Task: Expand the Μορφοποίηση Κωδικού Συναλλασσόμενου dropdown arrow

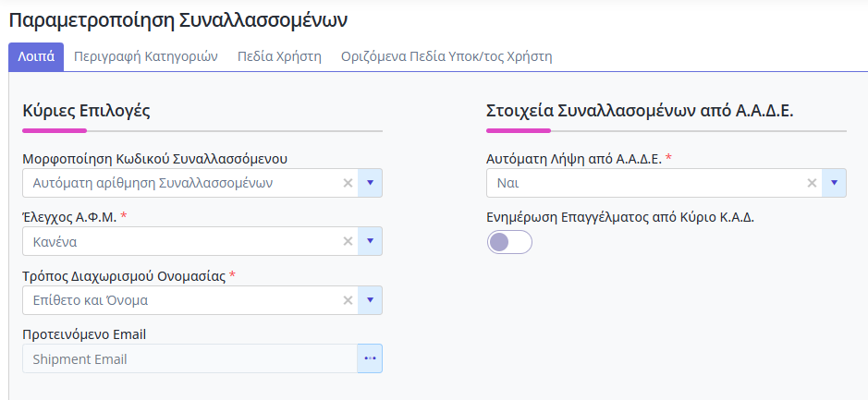Action: tap(370, 183)
